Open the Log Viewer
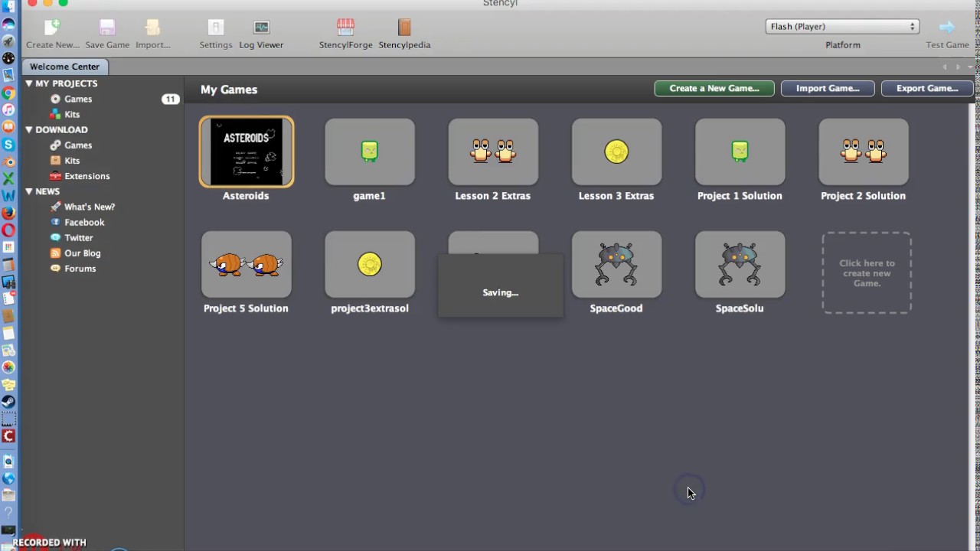Viewport: 980px width, 551px height. [x=261, y=28]
